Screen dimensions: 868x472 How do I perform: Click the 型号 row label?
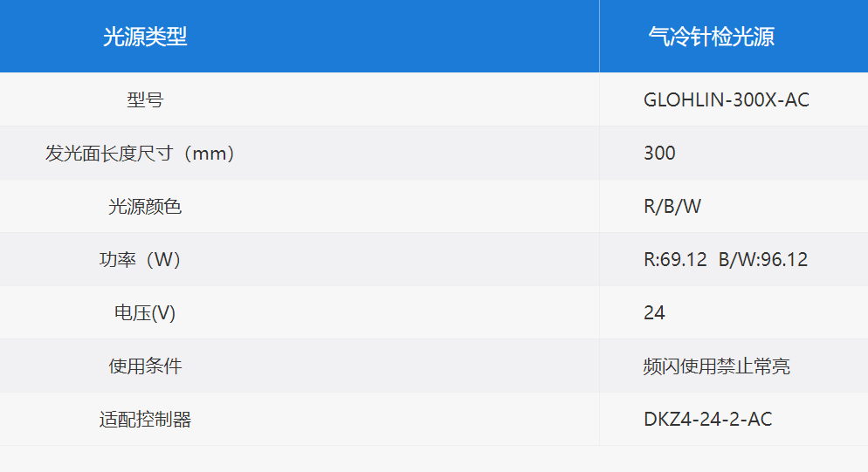tap(145, 99)
